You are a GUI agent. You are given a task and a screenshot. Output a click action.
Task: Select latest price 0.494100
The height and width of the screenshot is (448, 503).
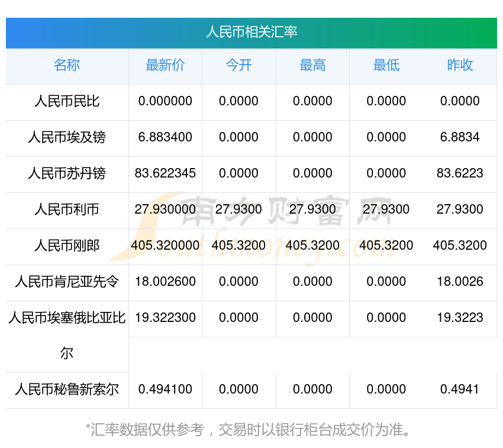165,389
